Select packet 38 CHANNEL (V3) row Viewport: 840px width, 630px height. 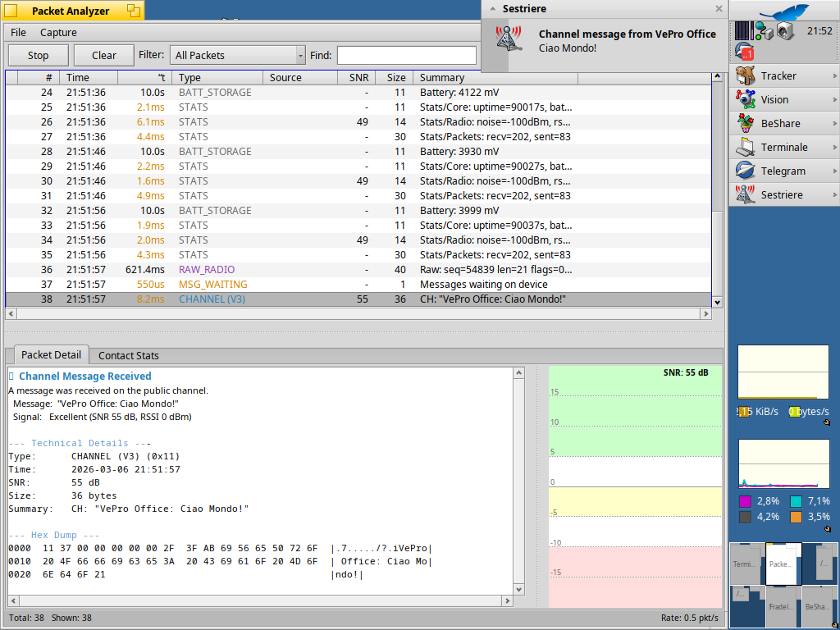[358, 299]
